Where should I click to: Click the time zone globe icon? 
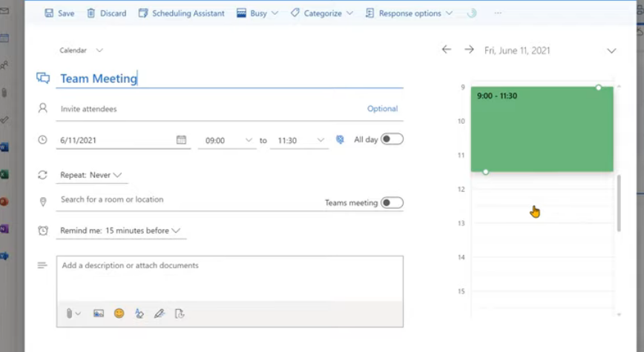tap(340, 139)
